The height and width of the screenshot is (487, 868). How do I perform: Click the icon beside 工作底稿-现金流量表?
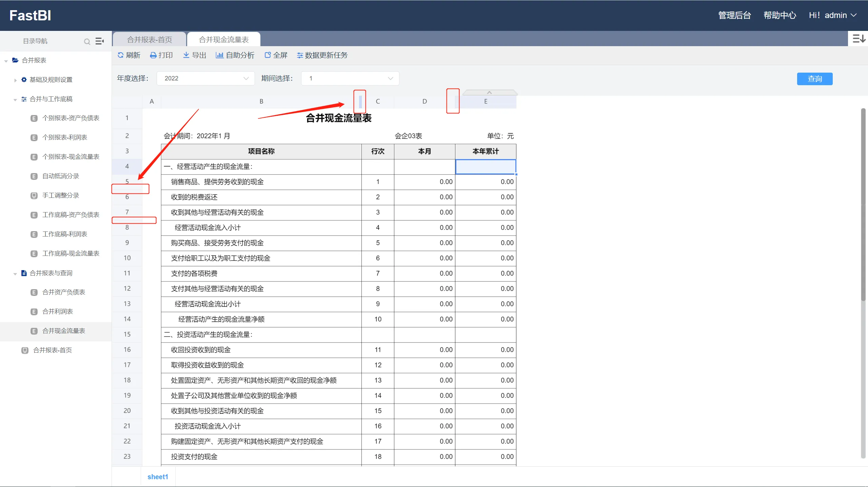click(x=34, y=254)
